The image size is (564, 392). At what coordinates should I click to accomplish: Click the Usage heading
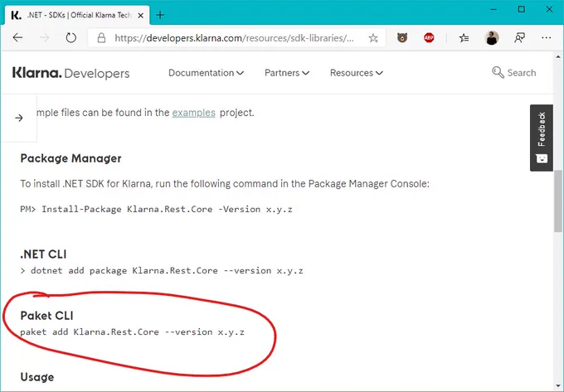[x=37, y=377]
